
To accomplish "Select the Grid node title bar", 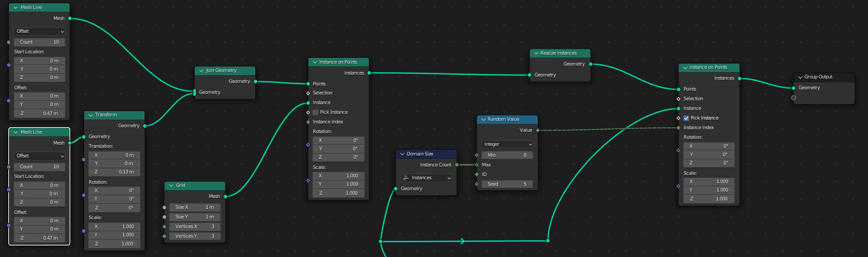I will pyautogui.click(x=195, y=185).
